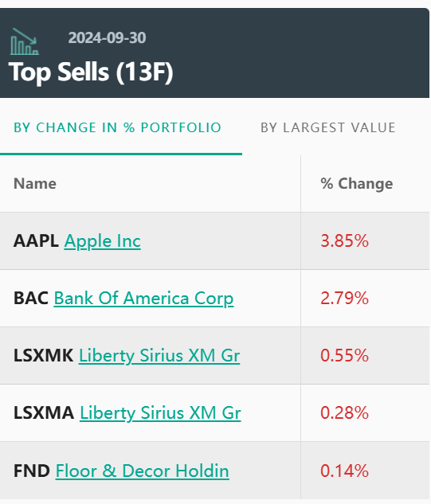Open the Floor & Decor Holdin link
Screen dimensions: 431x504
[142, 471]
